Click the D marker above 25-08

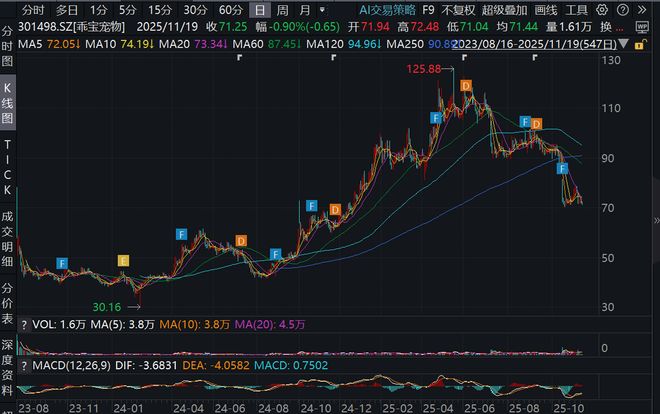click(536, 124)
